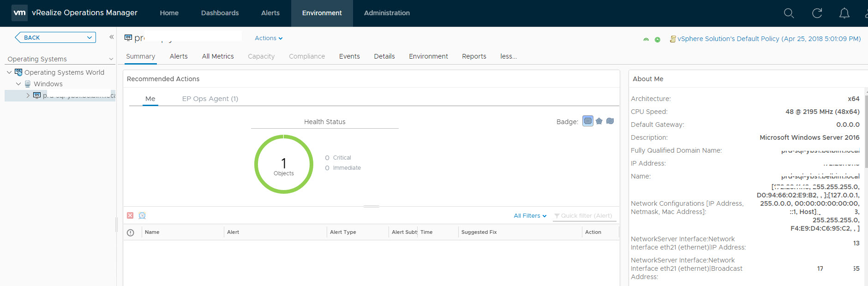Screen dimensions: 868x286
Task: Click the refresh icon in top bar
Action: click(x=817, y=13)
